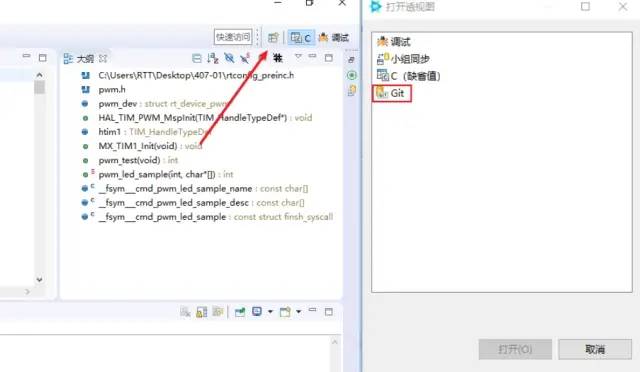Minimize the bottom console view
Screen dimensions: 640x372
312,310
